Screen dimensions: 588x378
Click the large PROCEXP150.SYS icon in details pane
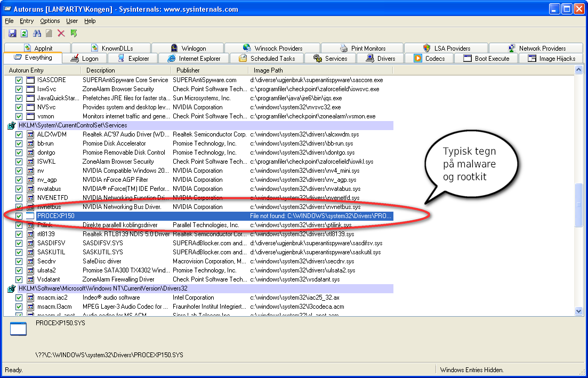18,328
